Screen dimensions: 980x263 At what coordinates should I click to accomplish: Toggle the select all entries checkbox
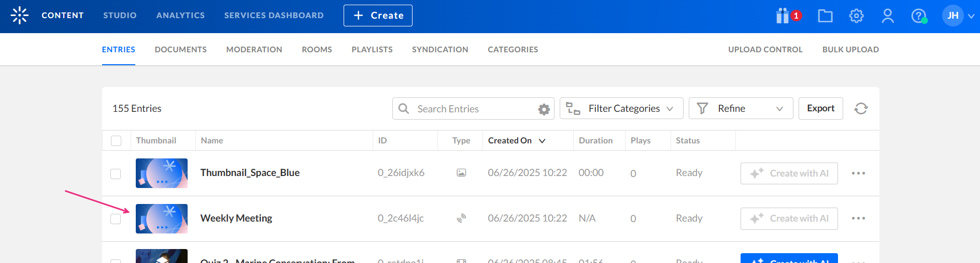point(116,141)
